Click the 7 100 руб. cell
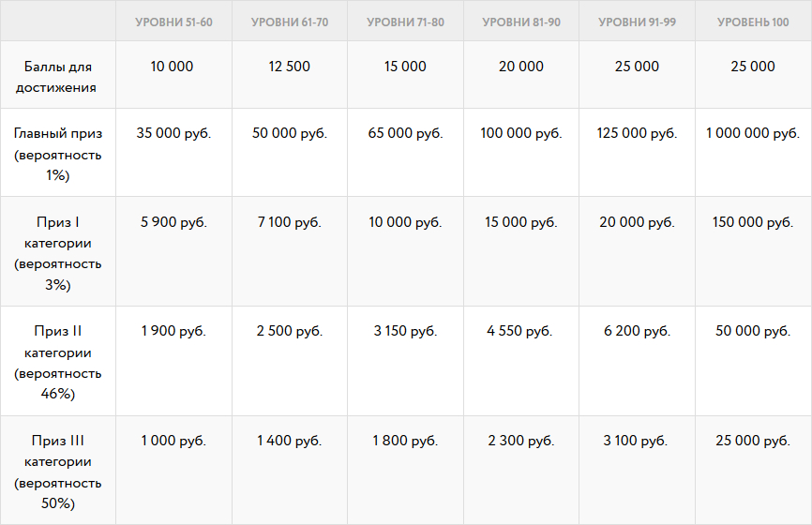Viewport: 812px width, 525px height. [x=290, y=222]
